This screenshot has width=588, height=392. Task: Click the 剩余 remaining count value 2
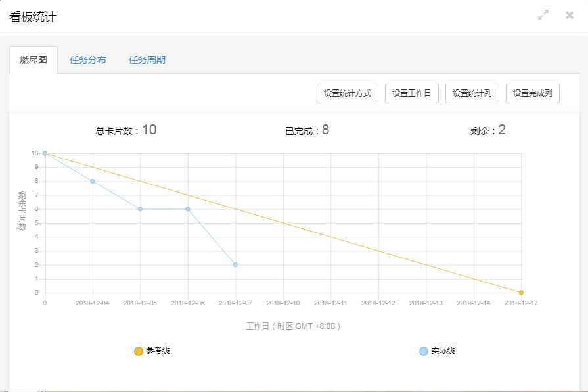(502, 130)
